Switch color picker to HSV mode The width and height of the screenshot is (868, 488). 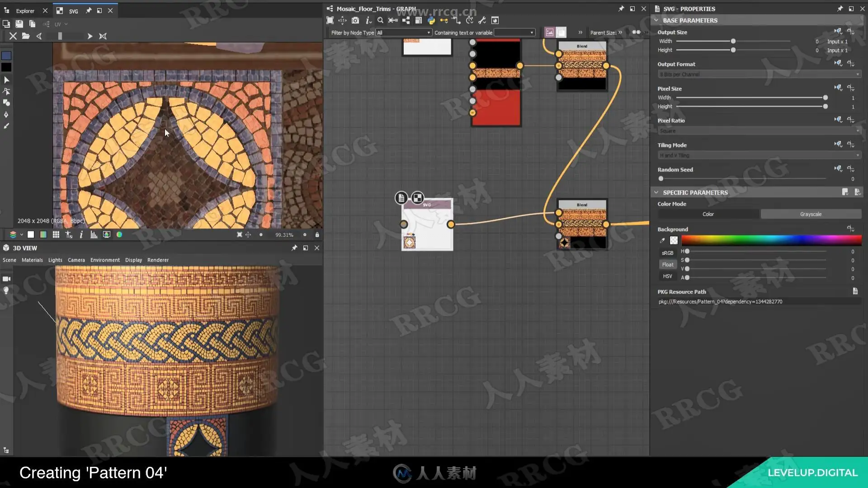(x=667, y=276)
